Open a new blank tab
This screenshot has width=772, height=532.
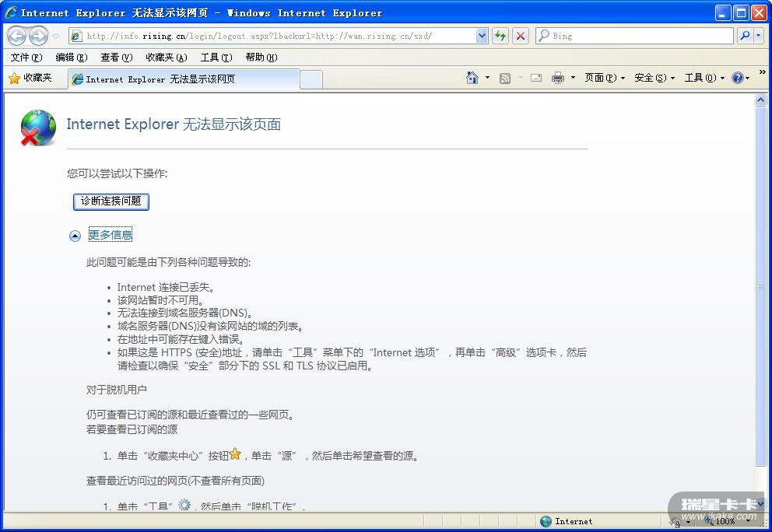point(311,79)
